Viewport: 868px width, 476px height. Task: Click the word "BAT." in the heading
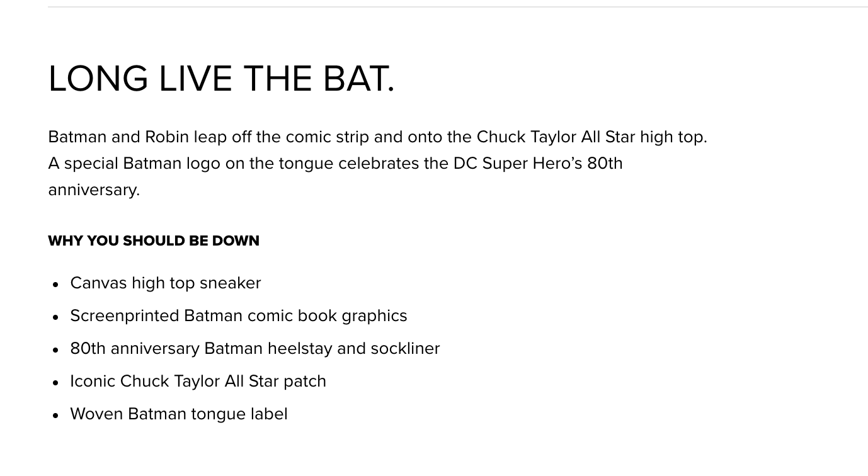[358, 79]
